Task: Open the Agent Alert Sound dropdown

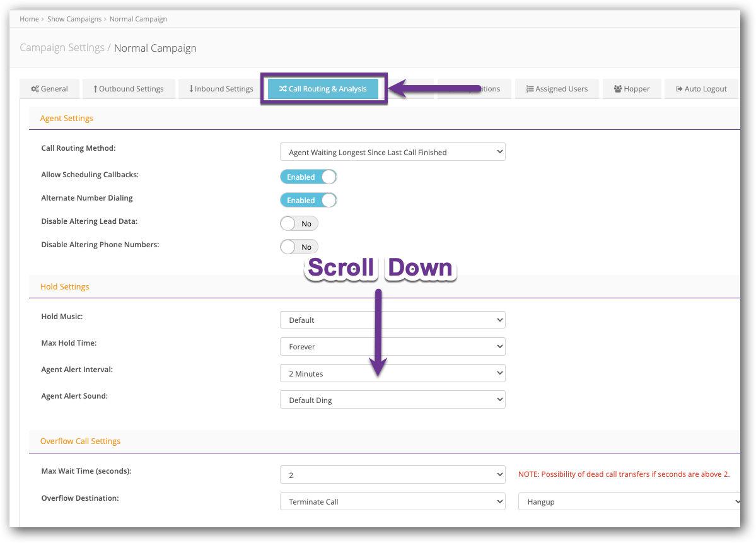Action: pos(392,400)
